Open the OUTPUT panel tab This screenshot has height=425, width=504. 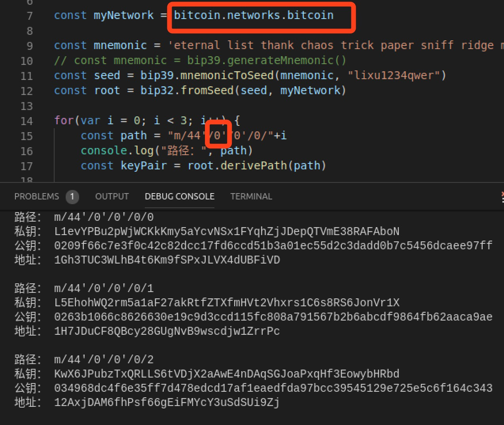[112, 196]
